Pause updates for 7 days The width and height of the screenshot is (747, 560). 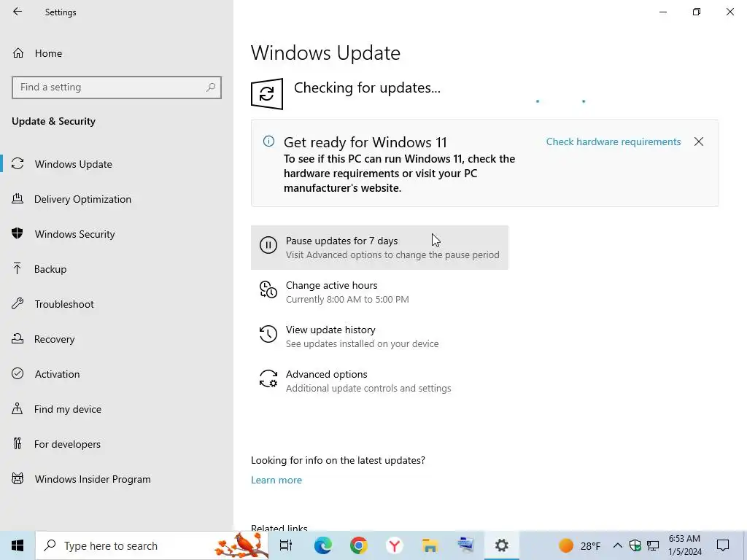pyautogui.click(x=379, y=248)
